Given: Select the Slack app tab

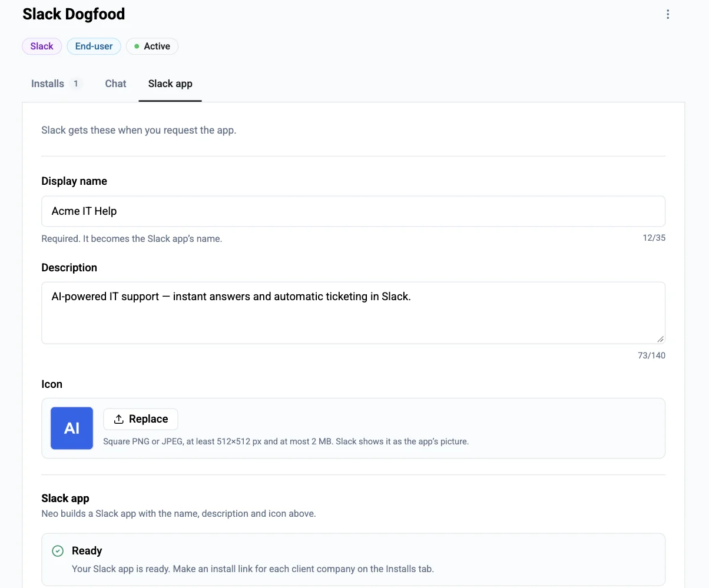Looking at the screenshot, I should (x=170, y=84).
